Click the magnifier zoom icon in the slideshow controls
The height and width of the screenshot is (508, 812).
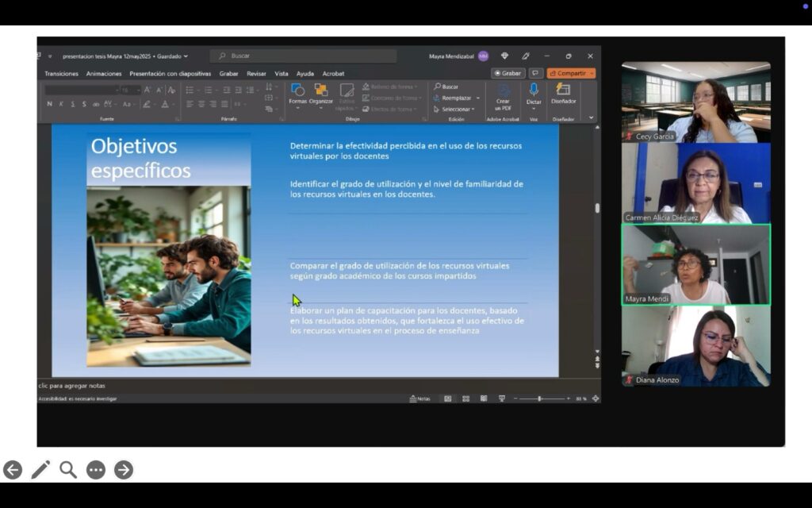click(68, 470)
